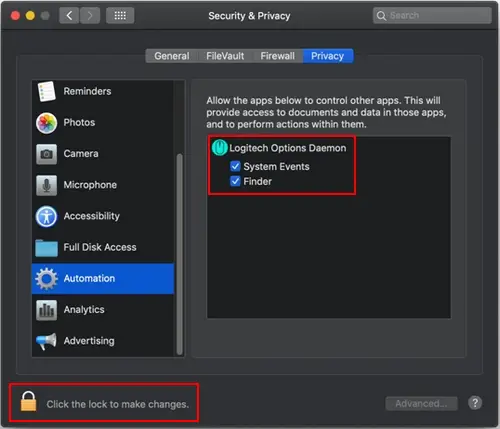Open the Accessibility privacy settings

pyautogui.click(x=103, y=216)
